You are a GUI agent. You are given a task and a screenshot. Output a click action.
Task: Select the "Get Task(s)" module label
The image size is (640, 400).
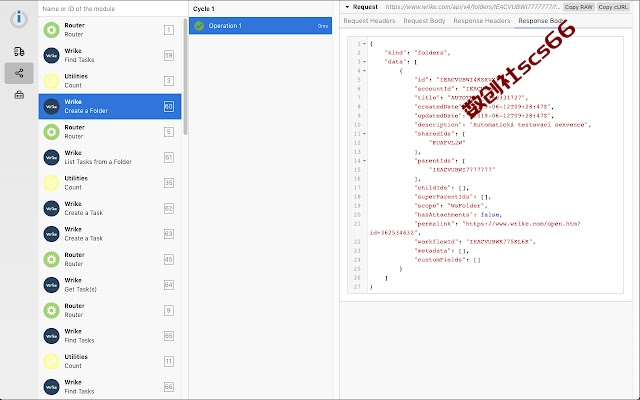pyautogui.click(x=80, y=289)
